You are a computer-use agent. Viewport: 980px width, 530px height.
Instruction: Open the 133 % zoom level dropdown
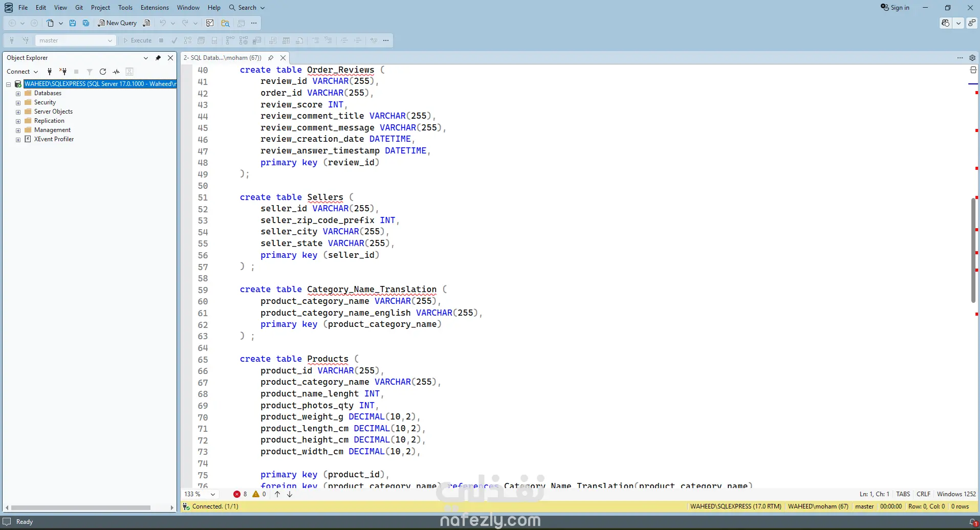212,494
